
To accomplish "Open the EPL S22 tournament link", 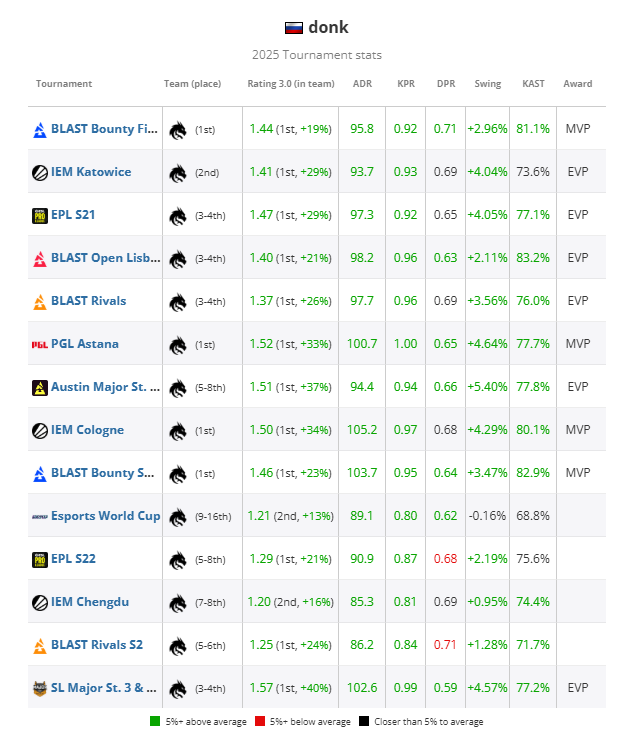I will point(73,559).
